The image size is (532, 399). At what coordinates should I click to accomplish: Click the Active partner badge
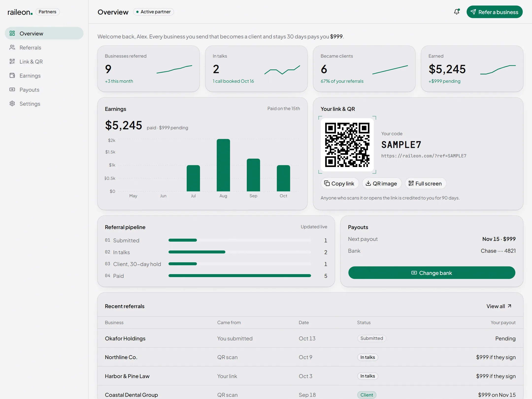(153, 12)
